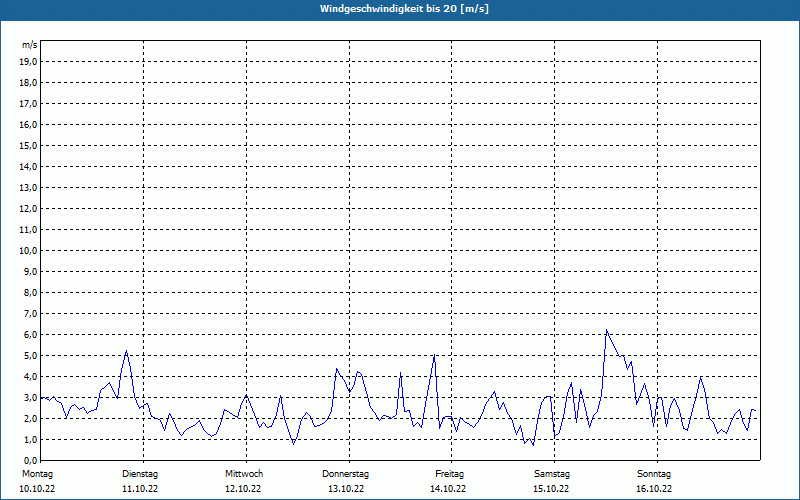Viewport: 800px width, 500px height.
Task: Select the 13,0 axis value
Action: [x=28, y=188]
